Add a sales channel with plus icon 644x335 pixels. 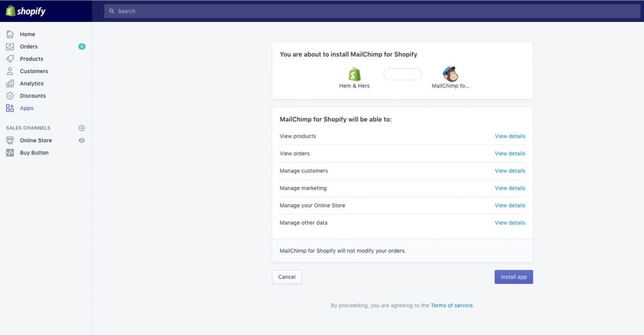tap(82, 128)
